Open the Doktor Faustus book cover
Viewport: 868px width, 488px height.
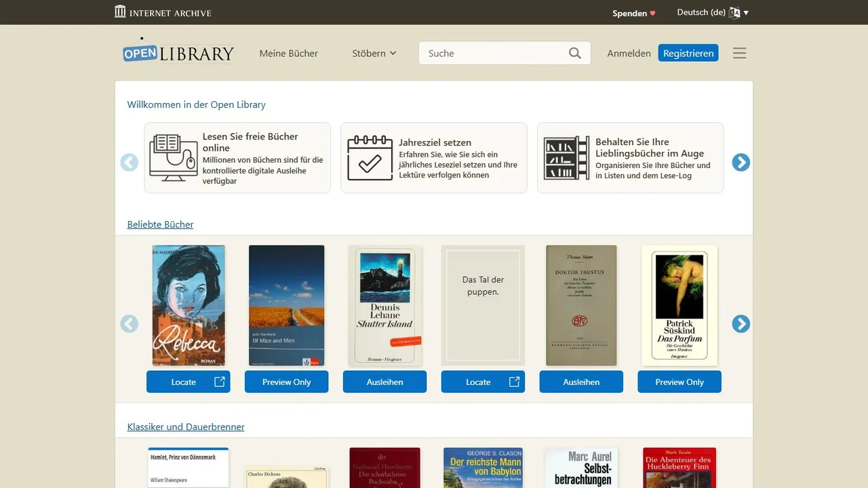(581, 306)
